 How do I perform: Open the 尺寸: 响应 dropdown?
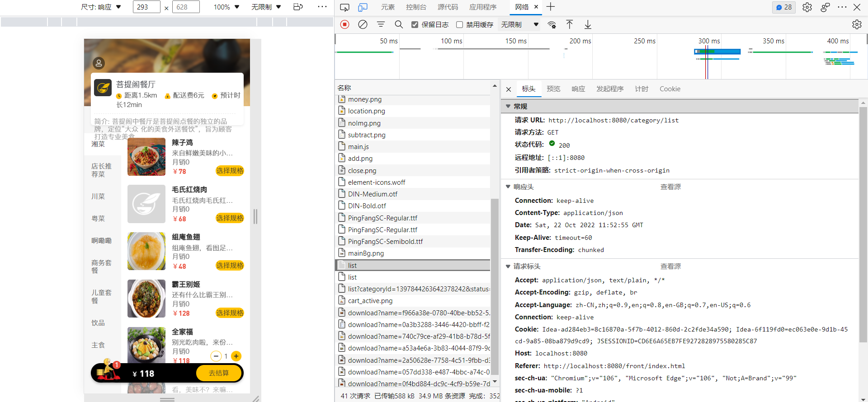[x=101, y=7]
